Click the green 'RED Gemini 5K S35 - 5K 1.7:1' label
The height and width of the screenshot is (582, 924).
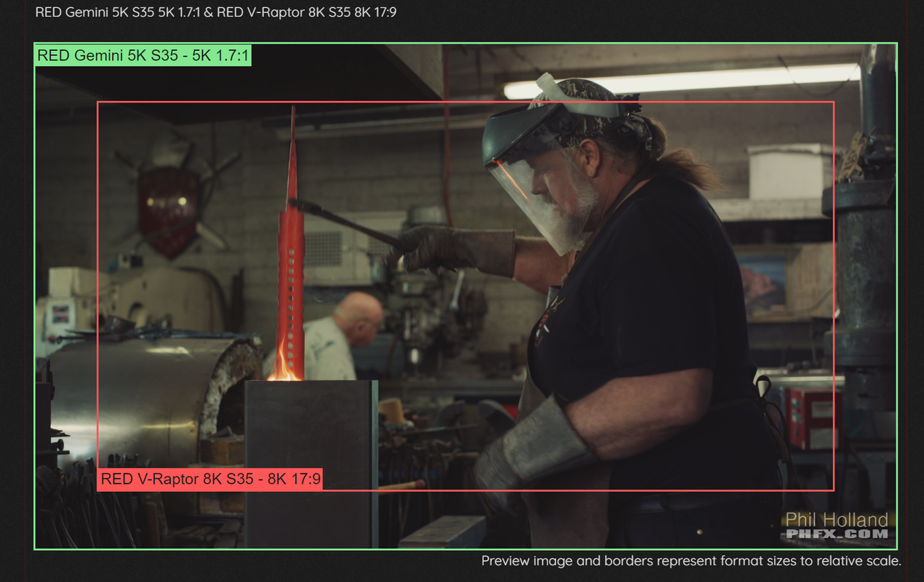pyautogui.click(x=143, y=55)
